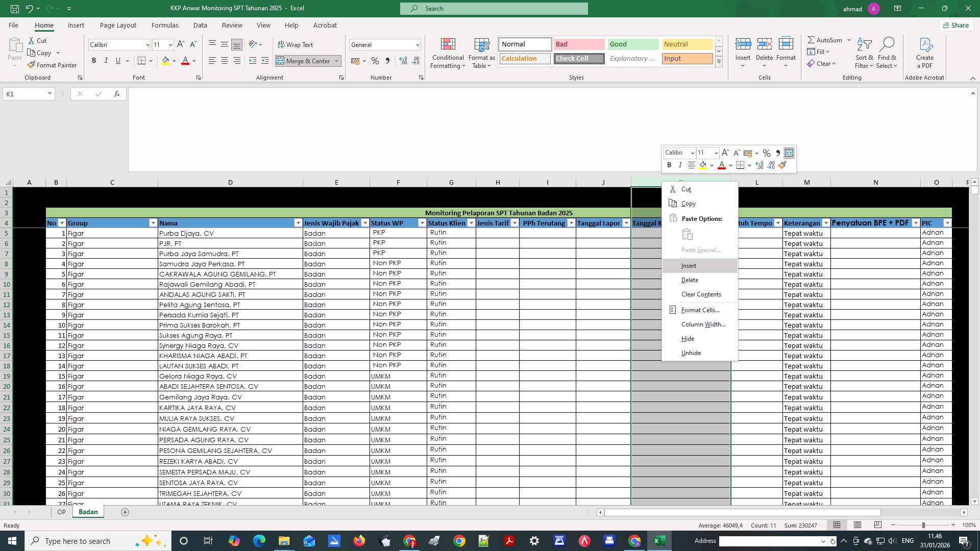Switch to the OP sheet tab
This screenshot has width=980, height=551.
point(61,512)
